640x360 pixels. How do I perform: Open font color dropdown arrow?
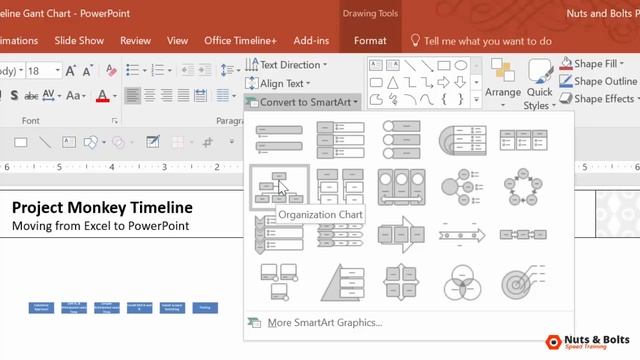coord(115,96)
